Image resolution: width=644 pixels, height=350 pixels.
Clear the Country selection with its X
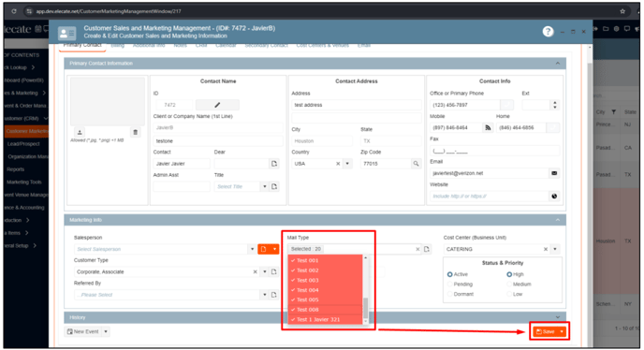(x=338, y=164)
